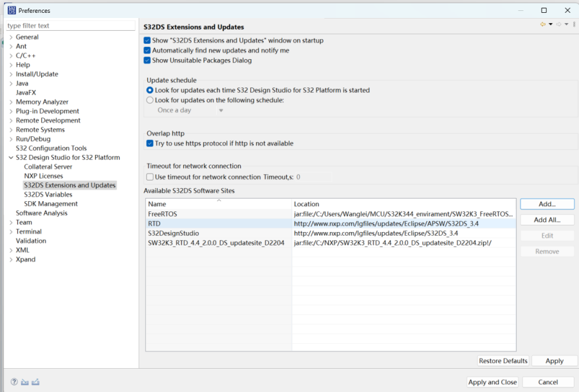Expand the Install/Update tree node

point(11,74)
